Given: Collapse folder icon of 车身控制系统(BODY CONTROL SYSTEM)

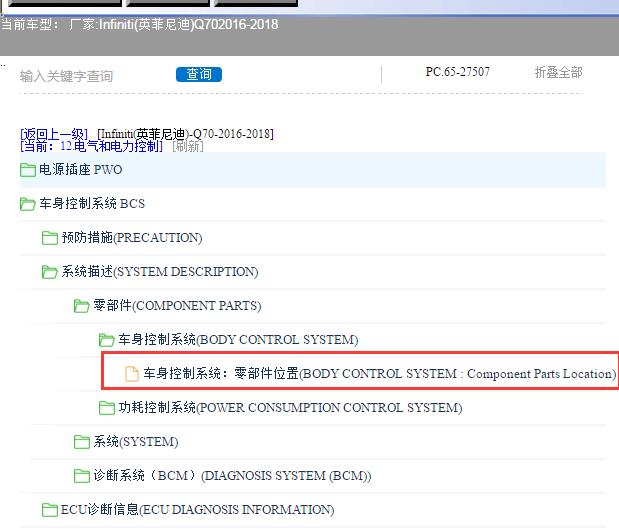Looking at the screenshot, I should [x=107, y=340].
